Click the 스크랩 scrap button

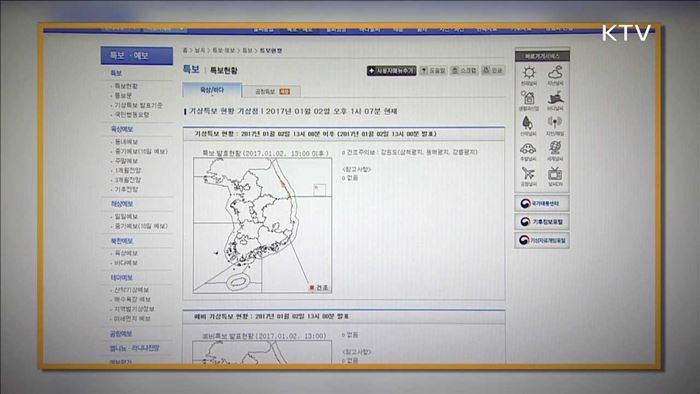[464, 71]
